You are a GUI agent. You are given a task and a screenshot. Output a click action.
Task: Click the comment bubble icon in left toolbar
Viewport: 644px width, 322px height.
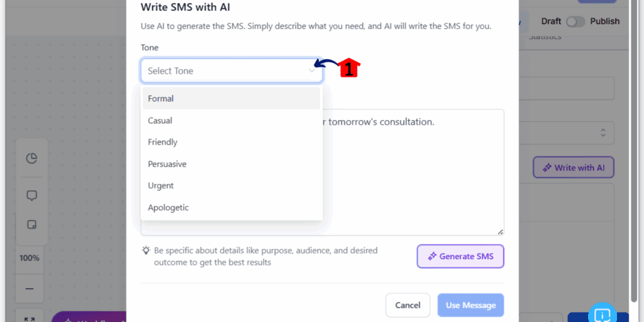click(x=31, y=196)
